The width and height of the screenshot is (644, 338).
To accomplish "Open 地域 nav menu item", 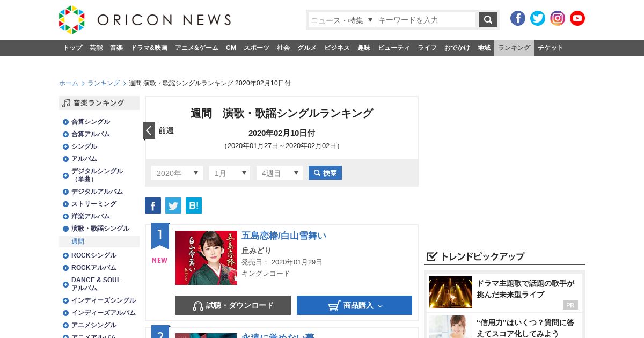I will (x=484, y=48).
